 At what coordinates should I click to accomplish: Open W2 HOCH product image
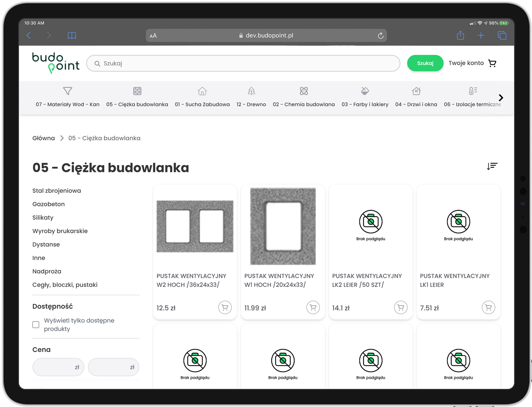point(195,226)
